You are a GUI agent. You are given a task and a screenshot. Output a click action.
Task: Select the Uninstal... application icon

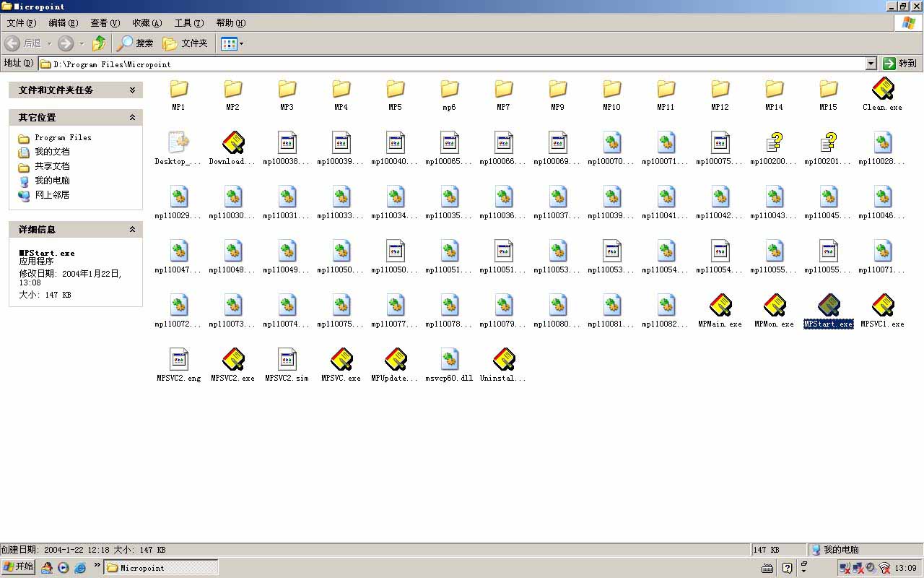503,360
